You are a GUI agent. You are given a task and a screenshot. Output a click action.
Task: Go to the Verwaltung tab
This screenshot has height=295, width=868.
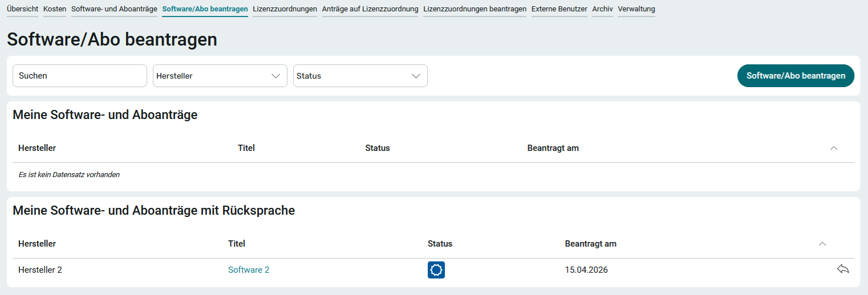click(636, 9)
